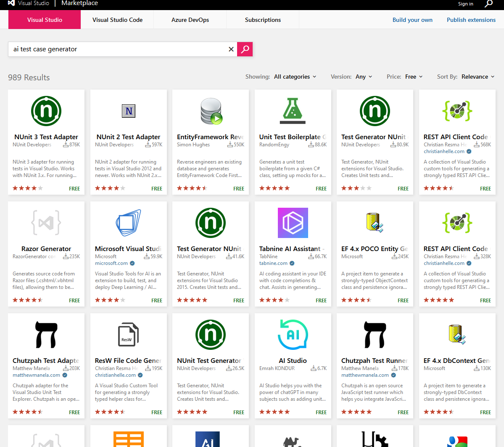Open the Unit Test Boilerplate flask icon

[x=293, y=111]
